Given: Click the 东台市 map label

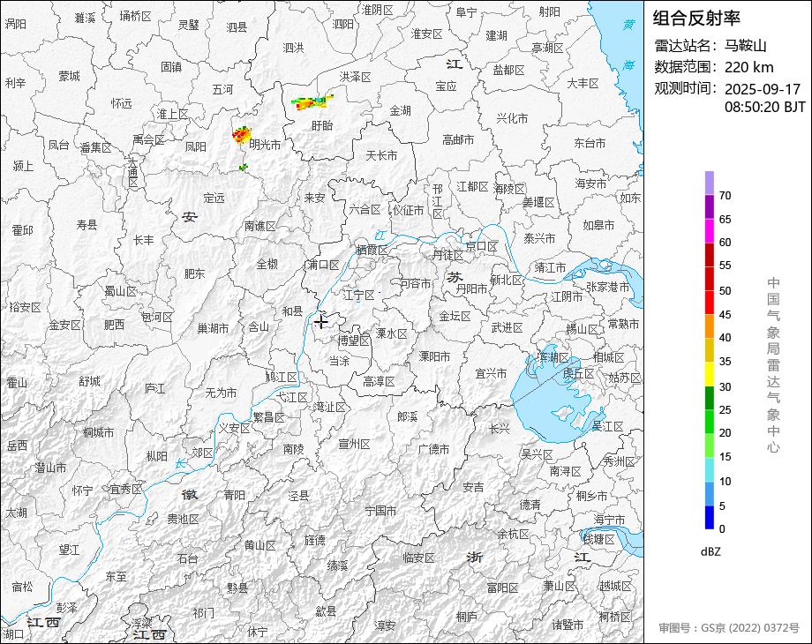Looking at the screenshot, I should [590, 143].
